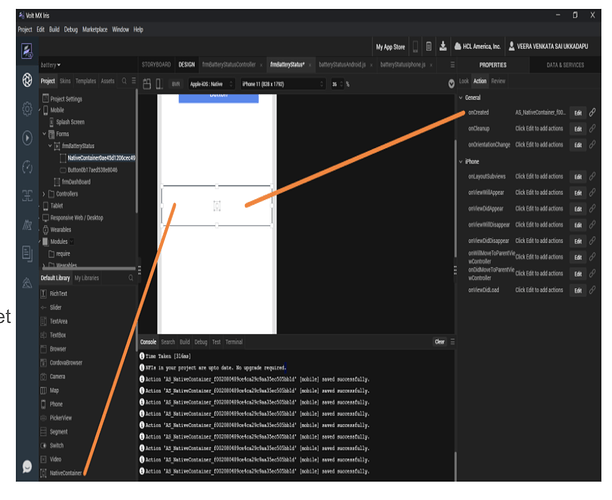Toggle the BVR button in canvas toolbar

[x=176, y=84]
